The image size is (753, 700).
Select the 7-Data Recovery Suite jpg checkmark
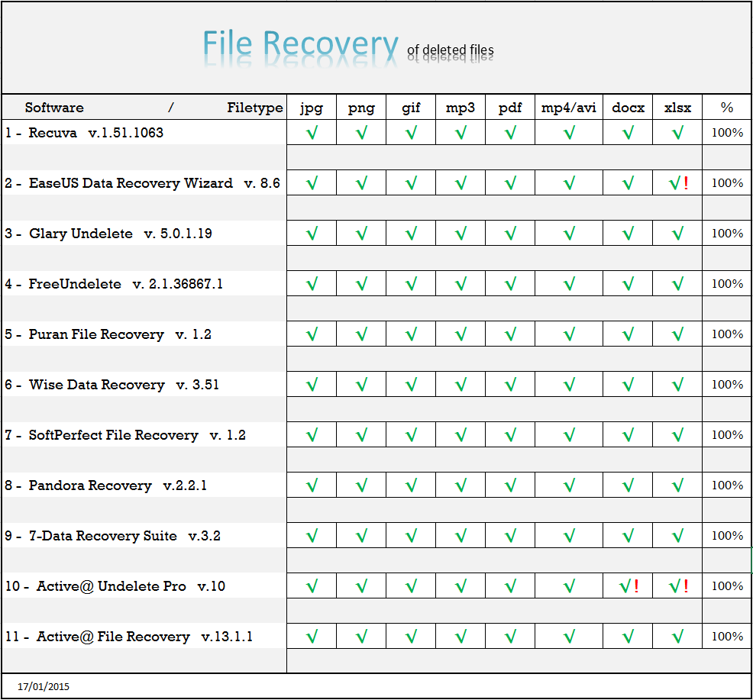tap(312, 536)
